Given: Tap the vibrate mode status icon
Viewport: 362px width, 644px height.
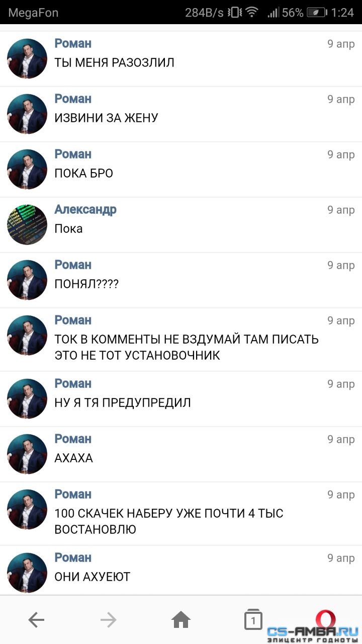Looking at the screenshot, I should (x=234, y=13).
